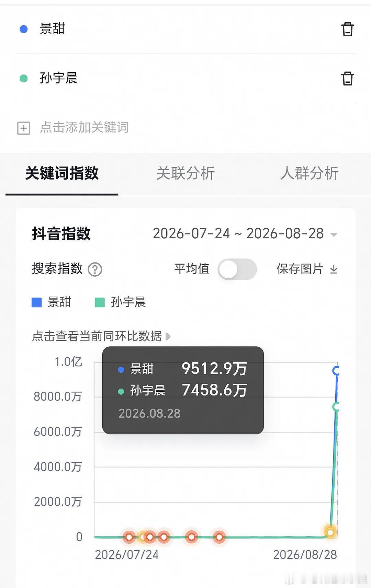Click the help question mark beside 搜索指数
The height and width of the screenshot is (588, 371).
coord(95,269)
